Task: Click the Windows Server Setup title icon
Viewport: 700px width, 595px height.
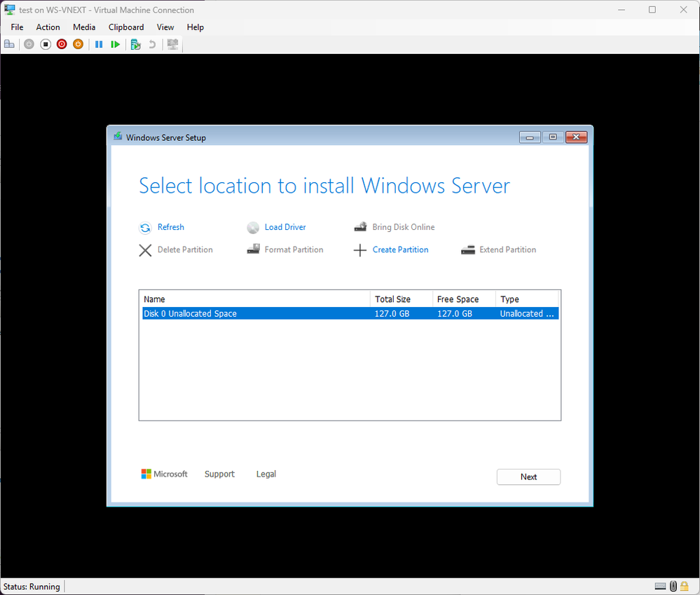Action: coord(118,137)
